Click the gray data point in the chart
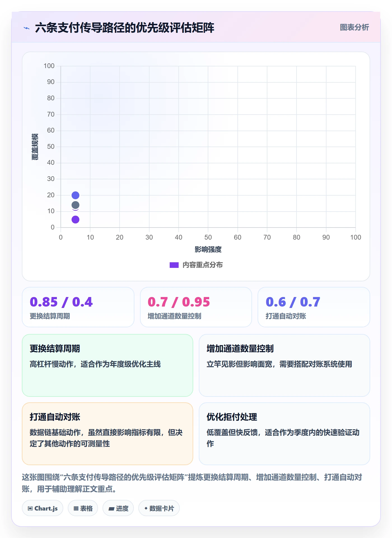This screenshot has width=392, height=538. coord(75,205)
